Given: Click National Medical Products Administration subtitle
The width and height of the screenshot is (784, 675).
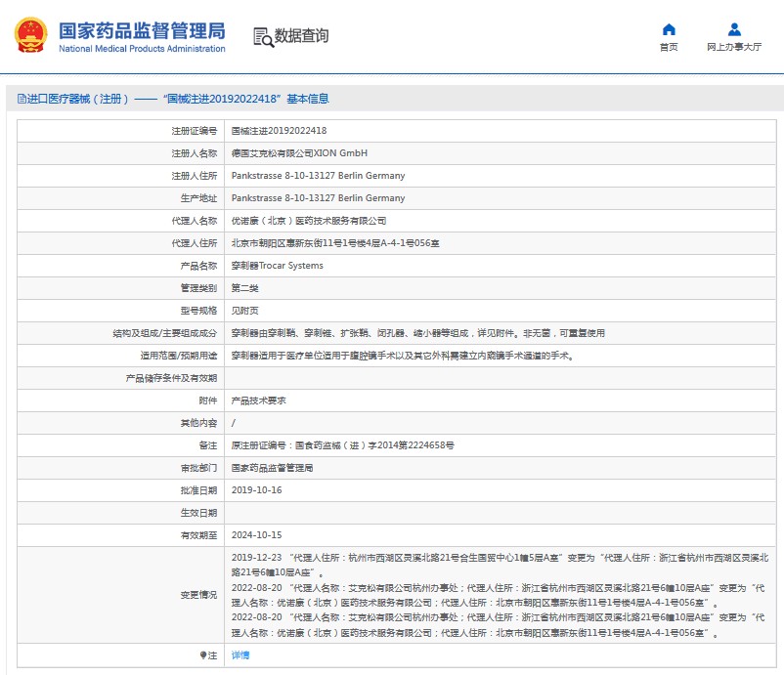Looking at the screenshot, I should click(x=142, y=49).
